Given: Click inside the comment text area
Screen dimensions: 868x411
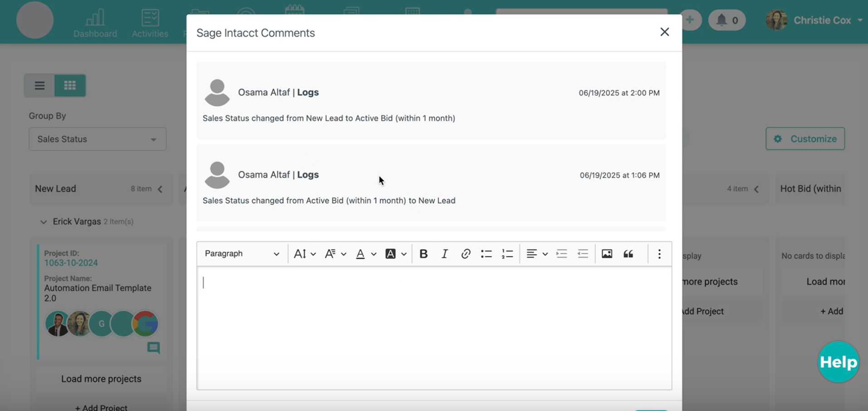Looking at the screenshot, I should point(434,328).
